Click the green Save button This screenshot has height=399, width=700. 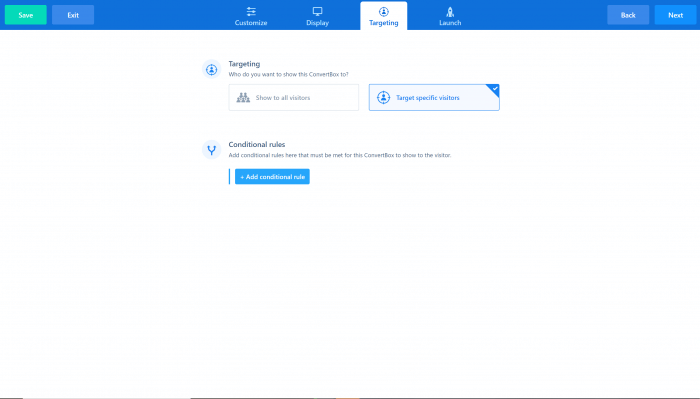point(25,15)
